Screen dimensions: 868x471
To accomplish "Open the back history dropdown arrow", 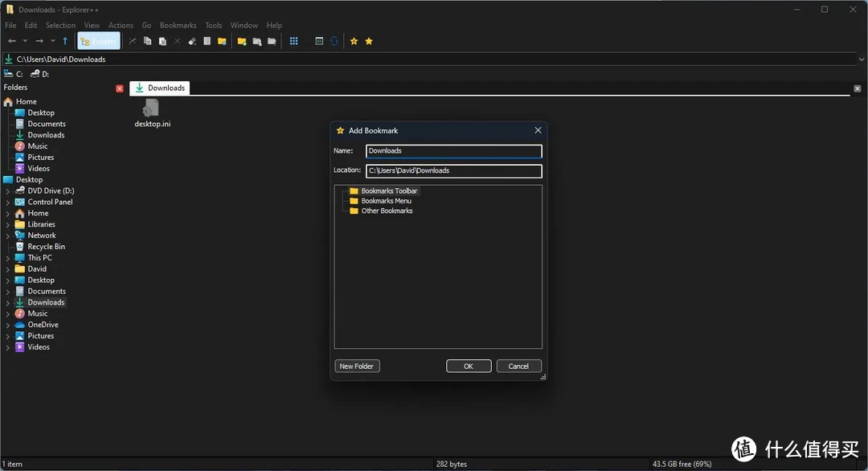I will pos(25,41).
